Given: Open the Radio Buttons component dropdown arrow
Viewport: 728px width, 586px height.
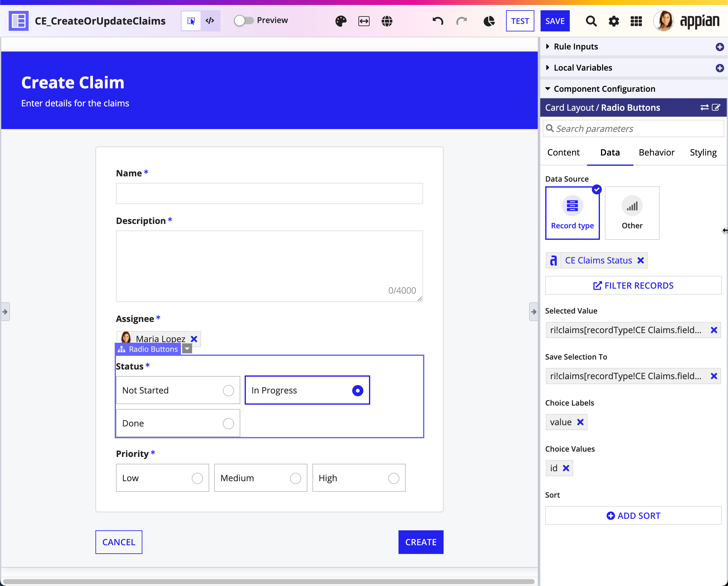Looking at the screenshot, I should [187, 349].
